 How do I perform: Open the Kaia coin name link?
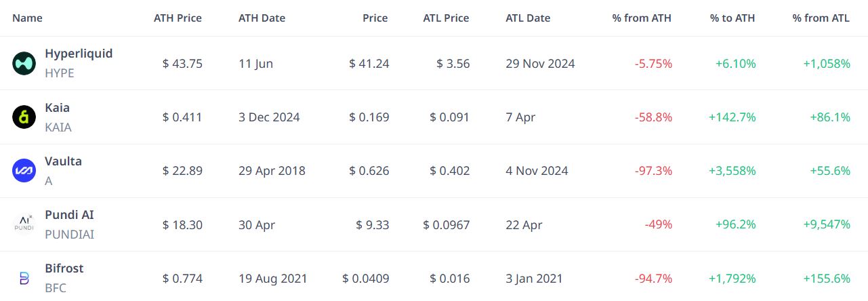[x=57, y=107]
